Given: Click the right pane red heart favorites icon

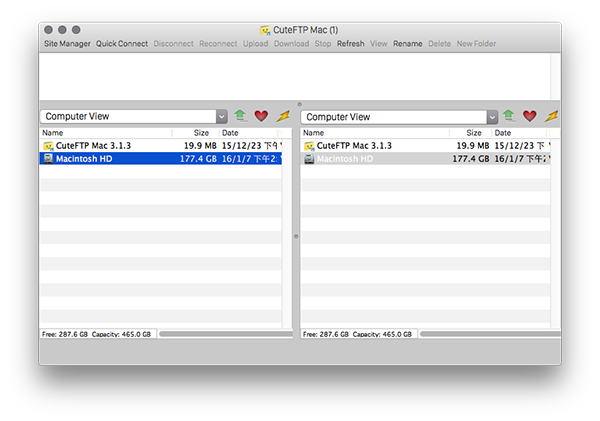Looking at the screenshot, I should tap(529, 117).
